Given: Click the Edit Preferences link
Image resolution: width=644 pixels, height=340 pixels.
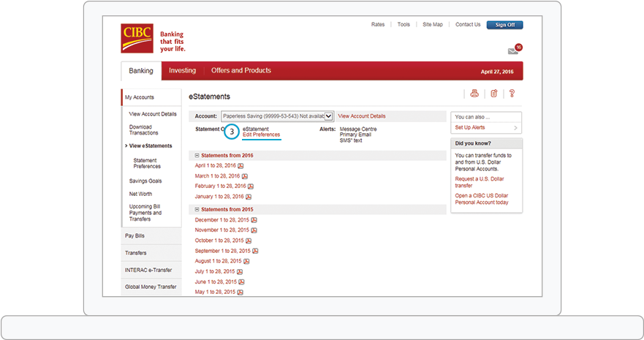Looking at the screenshot, I should click(261, 135).
